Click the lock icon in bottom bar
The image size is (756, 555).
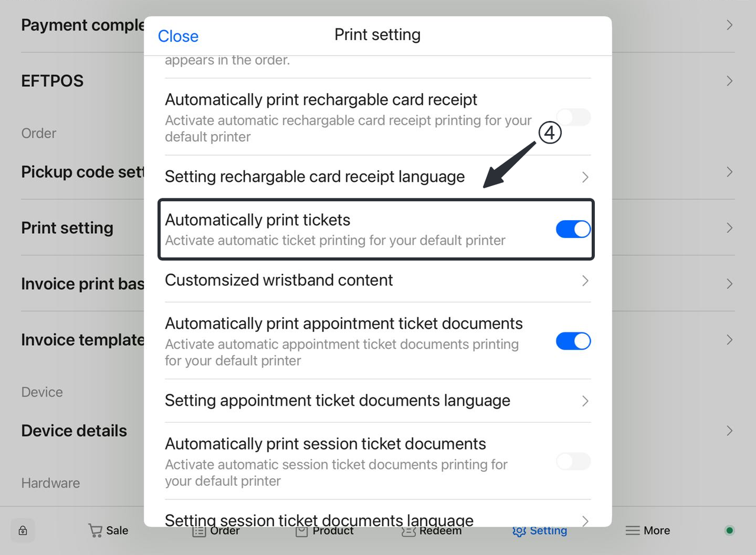(22, 530)
